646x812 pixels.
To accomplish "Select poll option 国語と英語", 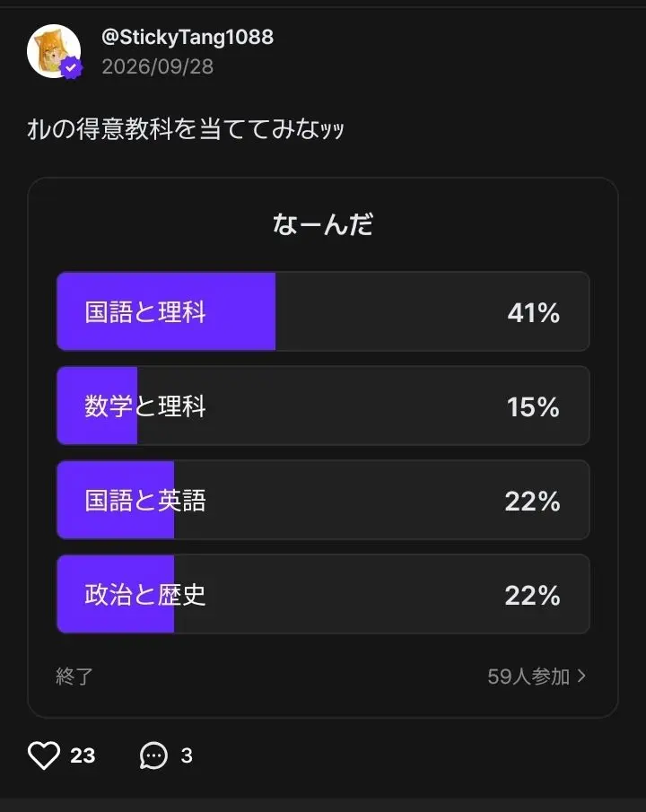I will 323,500.
